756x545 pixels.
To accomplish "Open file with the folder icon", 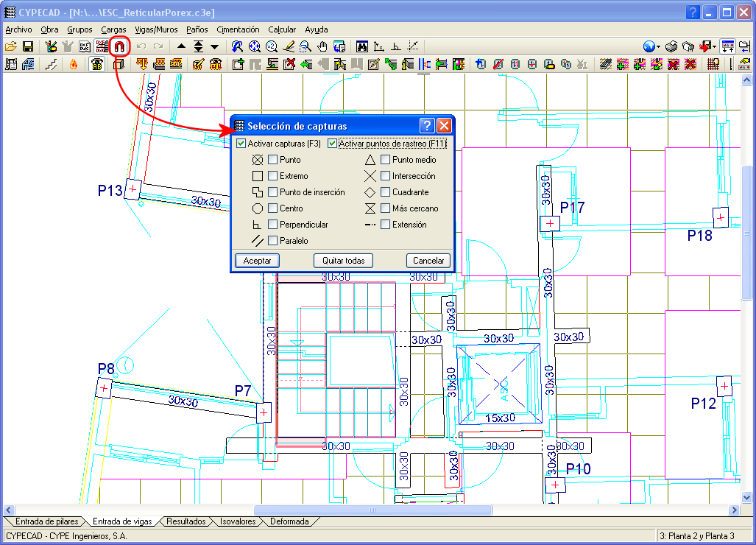I will click(x=11, y=46).
